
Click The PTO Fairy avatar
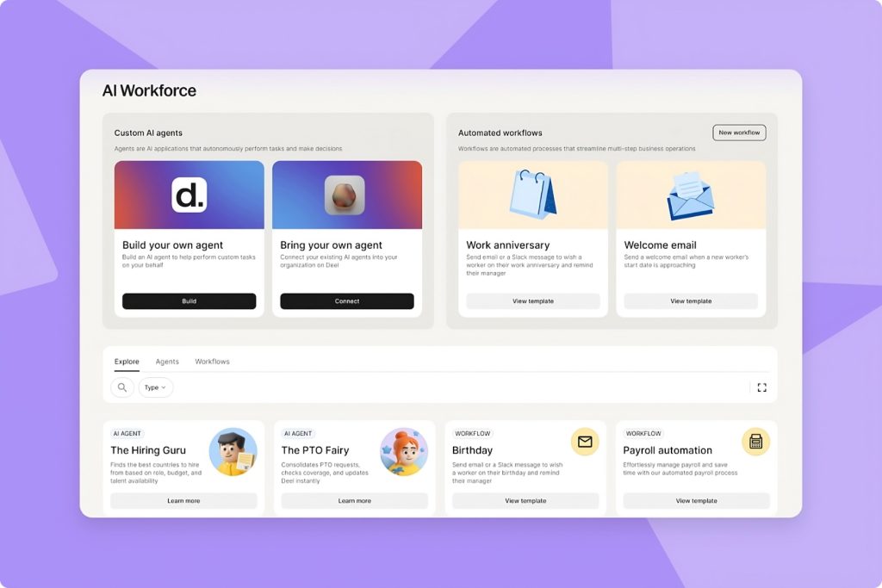tap(404, 452)
